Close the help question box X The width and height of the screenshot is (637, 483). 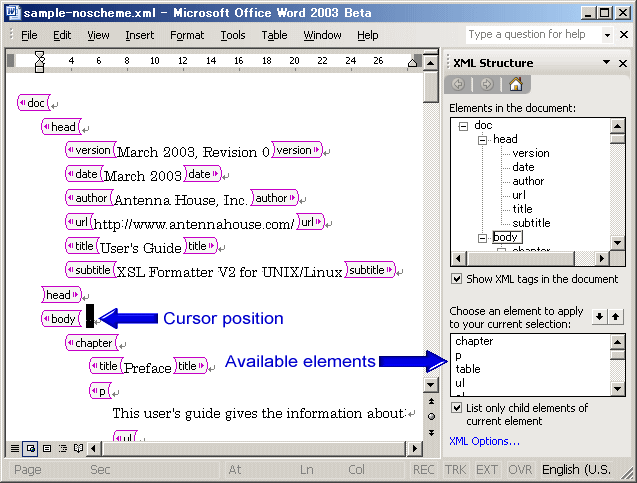pyautogui.click(x=624, y=35)
